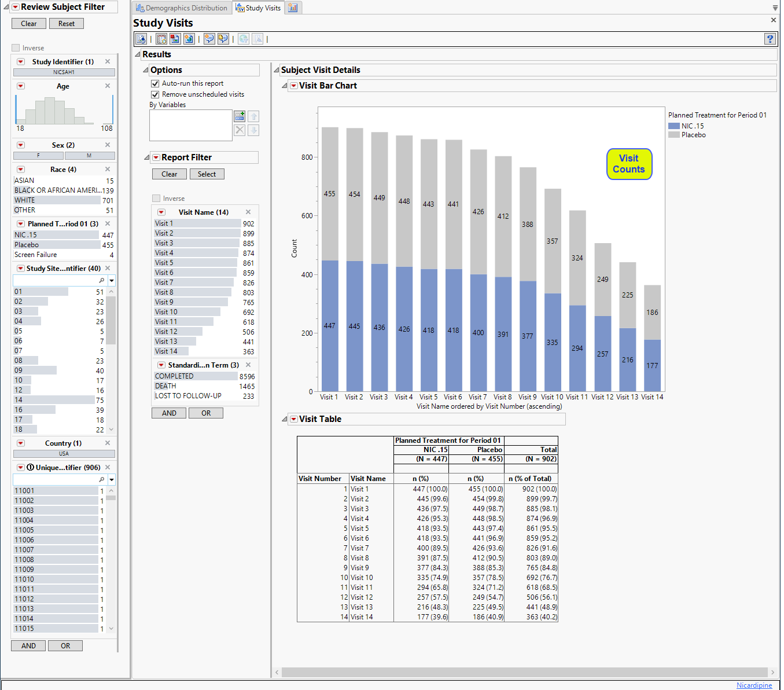Click the first icon in Study Visits toolbar
Screen dimensions: 784x690
(141, 39)
